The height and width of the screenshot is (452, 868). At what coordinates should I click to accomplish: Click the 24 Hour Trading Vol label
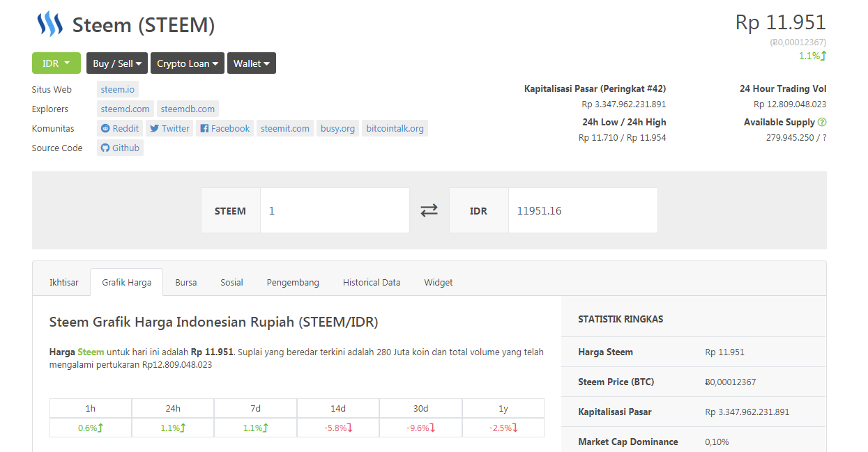[x=783, y=88]
